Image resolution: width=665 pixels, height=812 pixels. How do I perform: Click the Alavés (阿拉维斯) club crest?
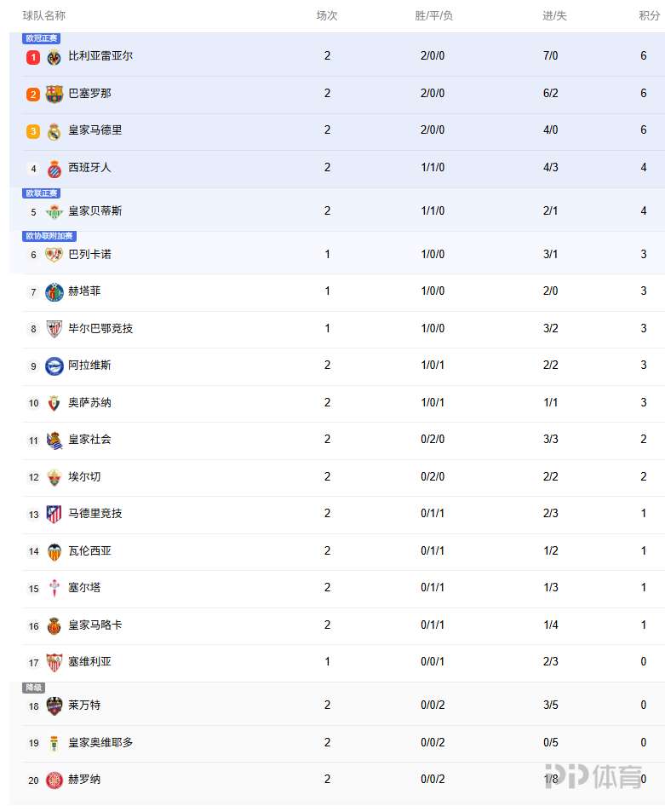[x=54, y=366]
